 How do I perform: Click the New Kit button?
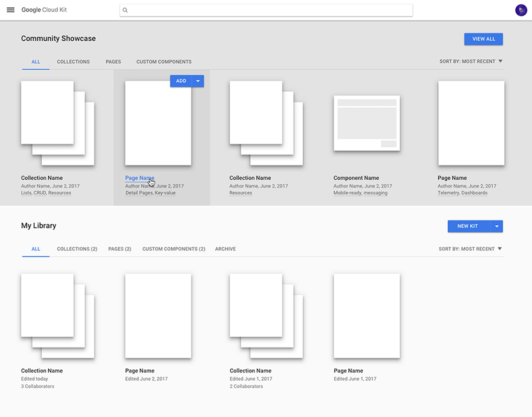click(x=469, y=226)
